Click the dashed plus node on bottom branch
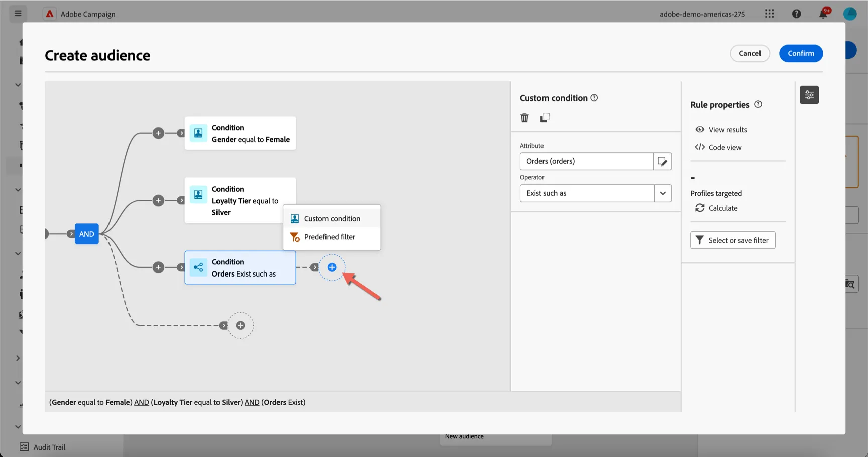868x457 pixels. [240, 325]
